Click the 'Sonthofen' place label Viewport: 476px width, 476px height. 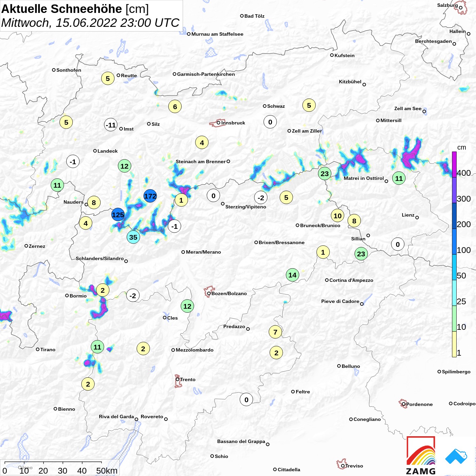tap(69, 70)
